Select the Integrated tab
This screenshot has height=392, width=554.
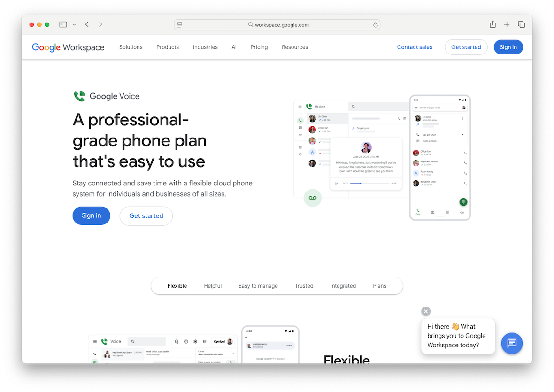click(343, 286)
